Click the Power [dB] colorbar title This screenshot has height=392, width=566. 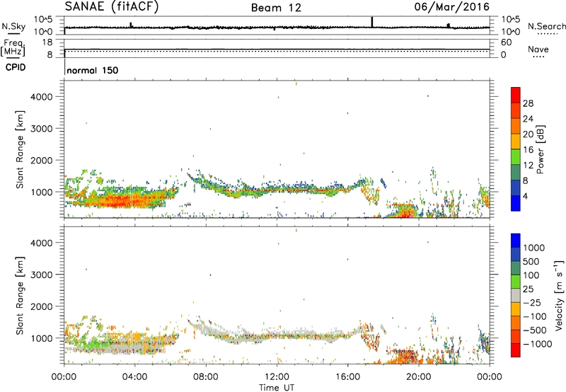click(x=540, y=149)
